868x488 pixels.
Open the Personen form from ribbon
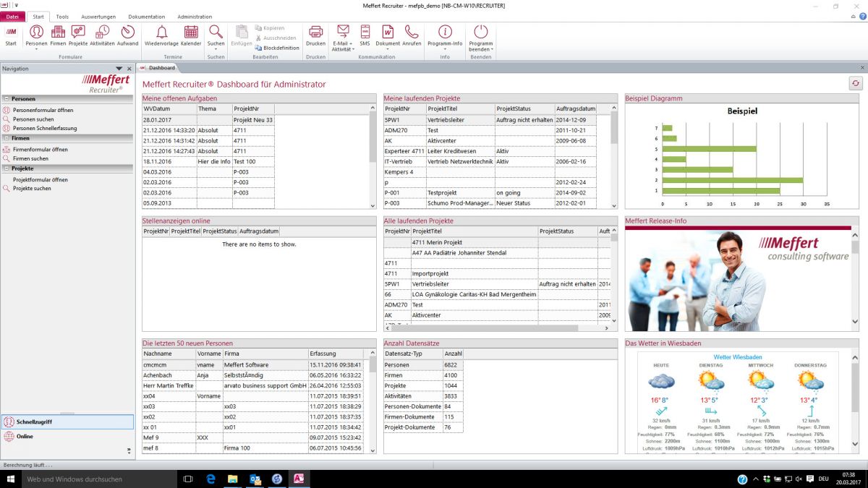(36, 35)
